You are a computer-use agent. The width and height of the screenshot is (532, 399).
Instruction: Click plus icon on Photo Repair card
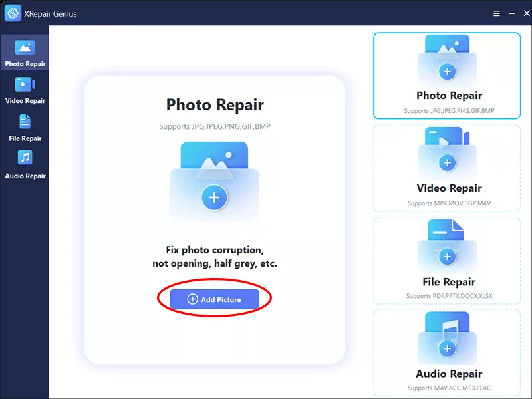click(447, 71)
